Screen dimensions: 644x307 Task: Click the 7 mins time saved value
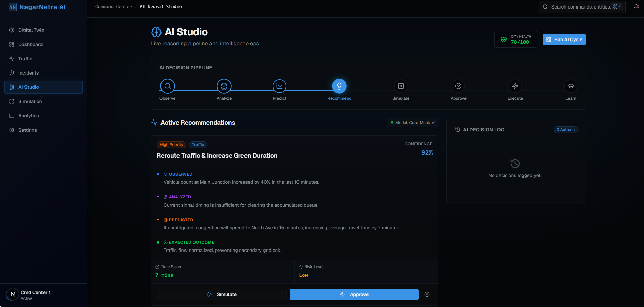[164, 275]
